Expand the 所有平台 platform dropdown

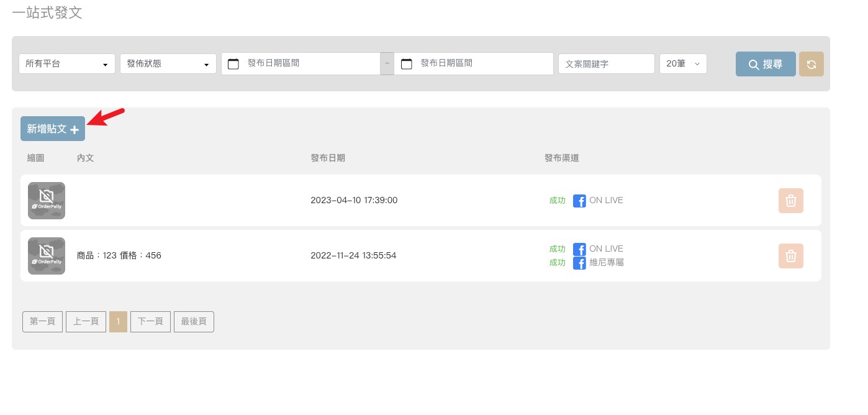67,63
